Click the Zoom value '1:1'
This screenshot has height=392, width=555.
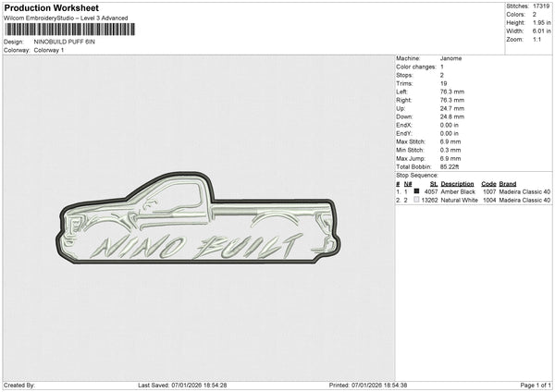point(536,40)
